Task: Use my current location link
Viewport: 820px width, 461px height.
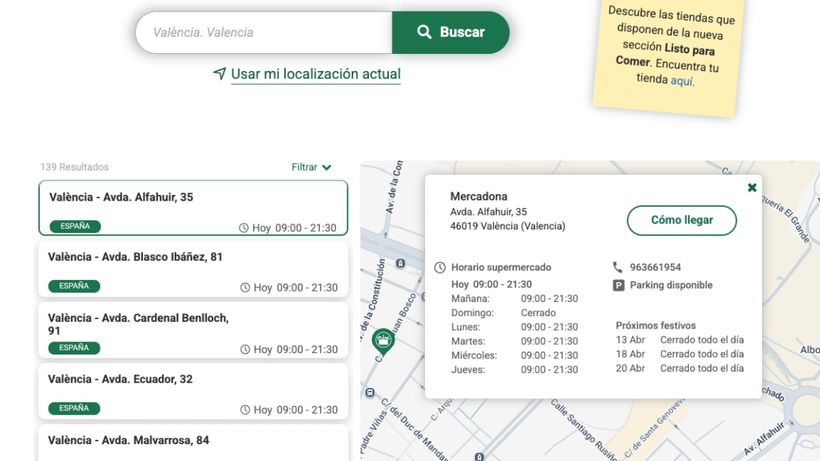Action: 315,74
